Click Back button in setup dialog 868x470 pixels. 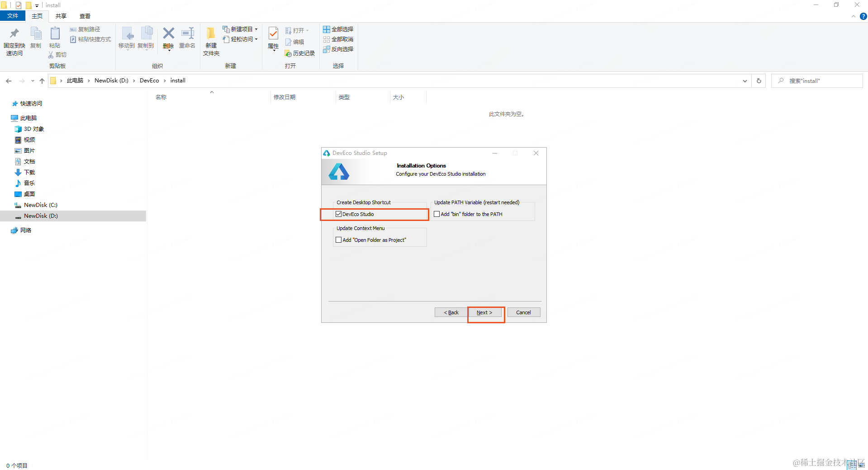451,312
